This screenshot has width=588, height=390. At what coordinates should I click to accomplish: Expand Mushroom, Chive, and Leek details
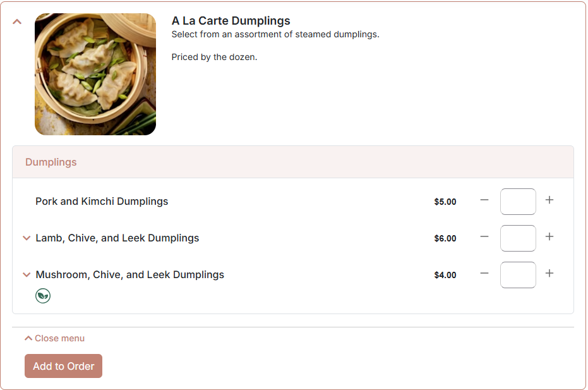(27, 275)
